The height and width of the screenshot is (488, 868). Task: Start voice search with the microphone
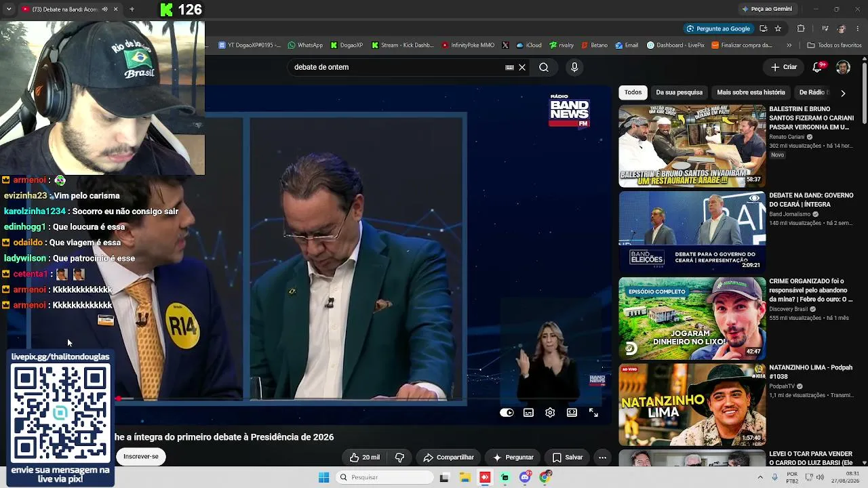[574, 67]
